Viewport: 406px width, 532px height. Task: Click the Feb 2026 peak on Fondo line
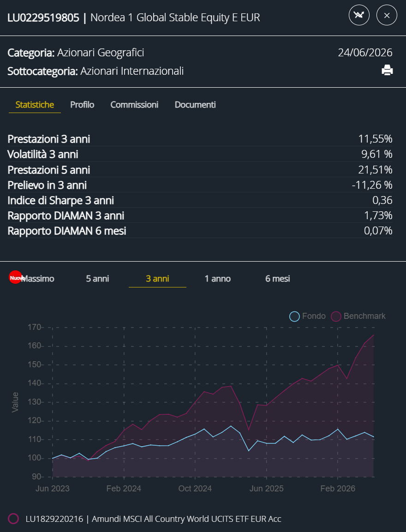click(337, 429)
